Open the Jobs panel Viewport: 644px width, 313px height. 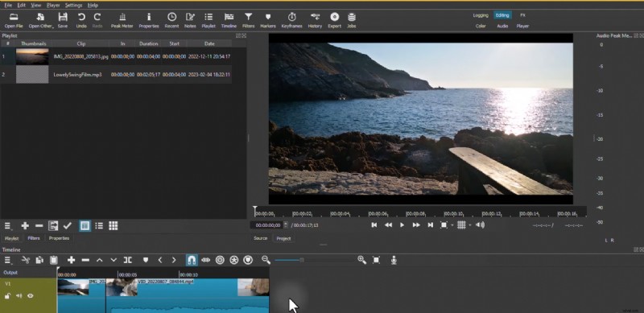click(x=352, y=20)
